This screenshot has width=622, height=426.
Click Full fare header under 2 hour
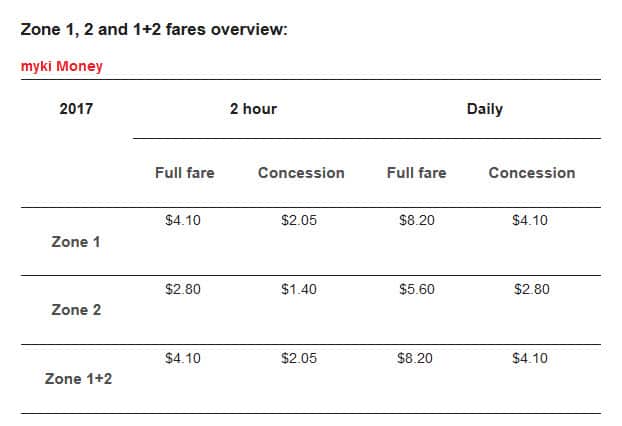coord(184,173)
